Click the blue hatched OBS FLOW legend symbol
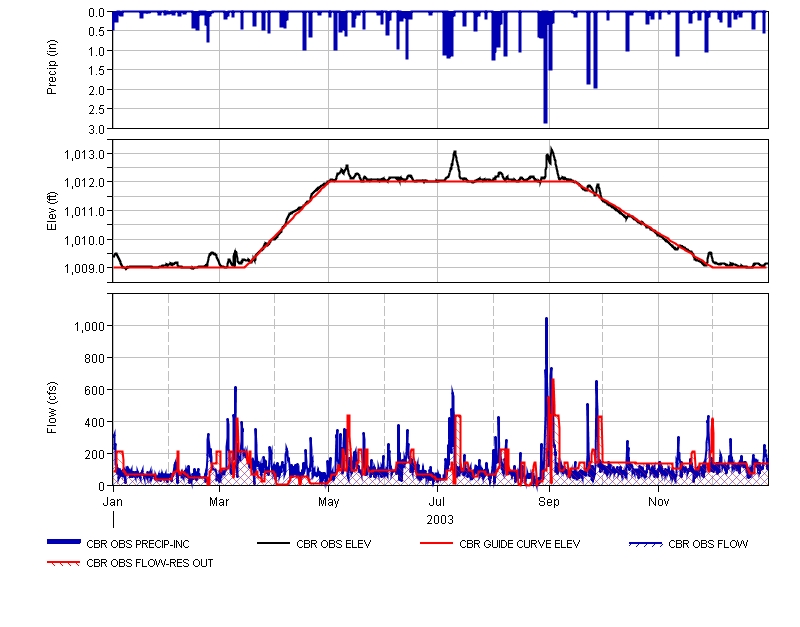This screenshot has width=800, height=627. click(646, 544)
